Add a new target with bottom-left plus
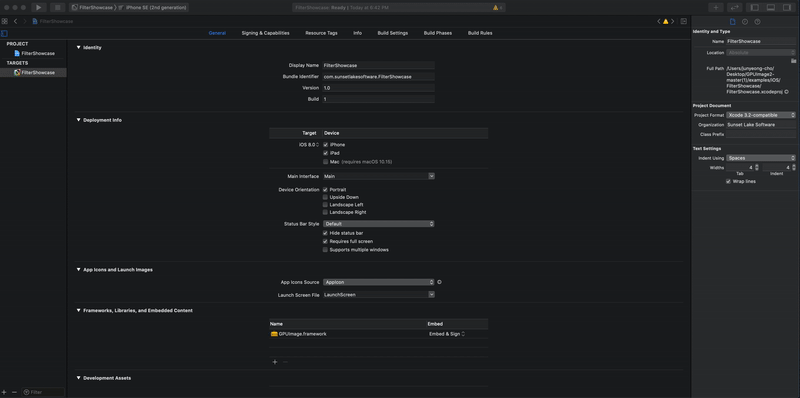 [x=4, y=392]
